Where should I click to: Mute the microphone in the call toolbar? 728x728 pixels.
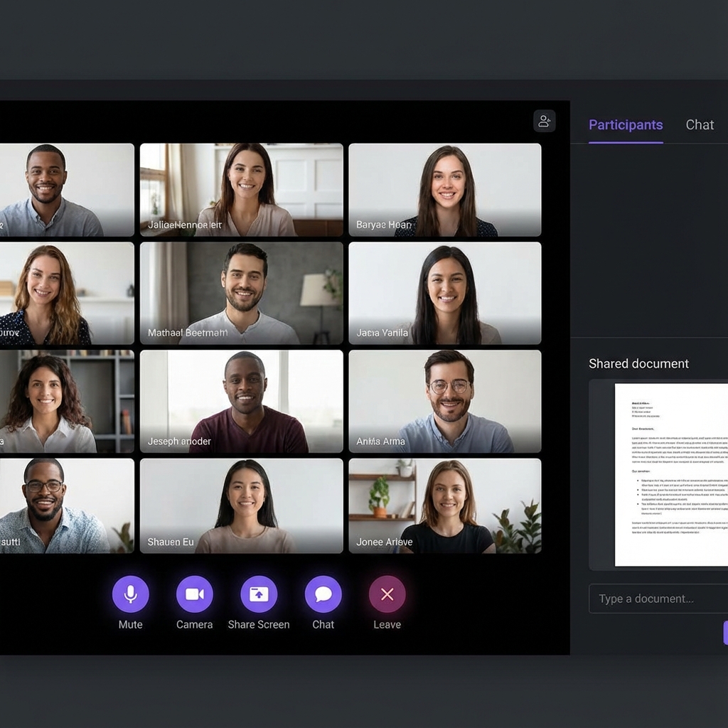(x=131, y=594)
